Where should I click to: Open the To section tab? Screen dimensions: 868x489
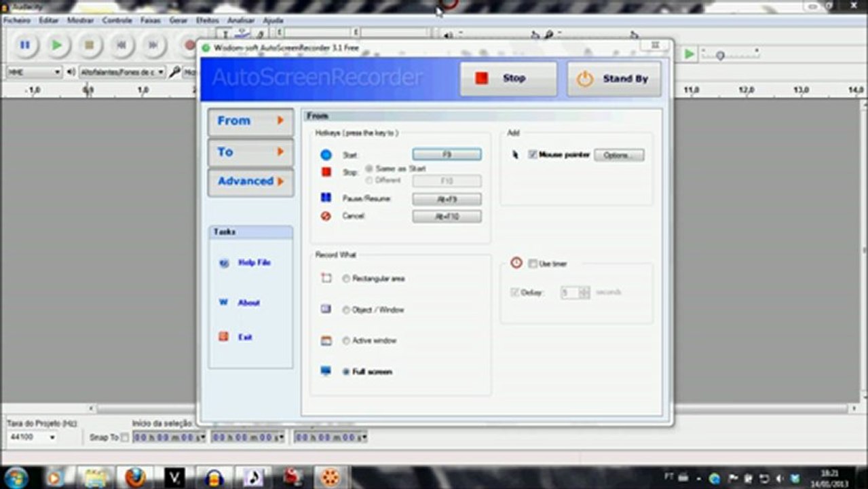point(250,152)
